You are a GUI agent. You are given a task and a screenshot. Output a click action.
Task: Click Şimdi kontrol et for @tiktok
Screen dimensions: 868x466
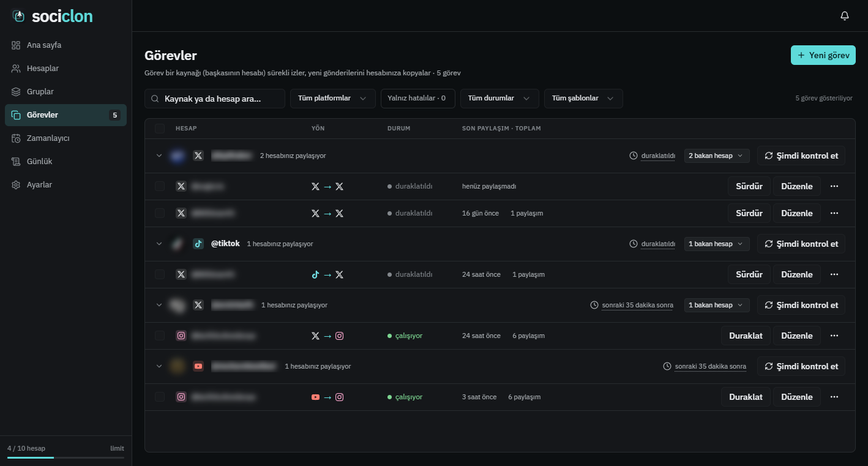coord(801,244)
